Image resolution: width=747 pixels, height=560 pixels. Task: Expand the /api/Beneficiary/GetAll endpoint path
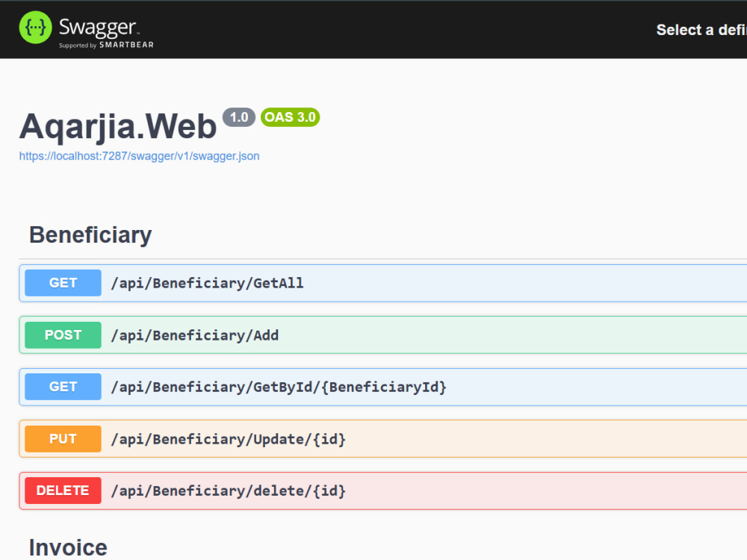pyautogui.click(x=207, y=283)
